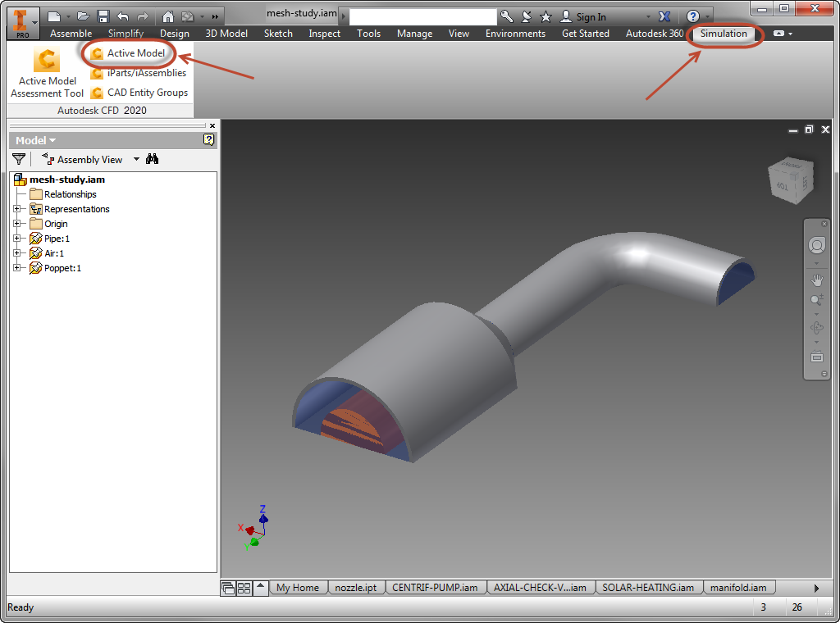
Task: Open the Communication Center satellite dish icon
Action: (x=526, y=16)
